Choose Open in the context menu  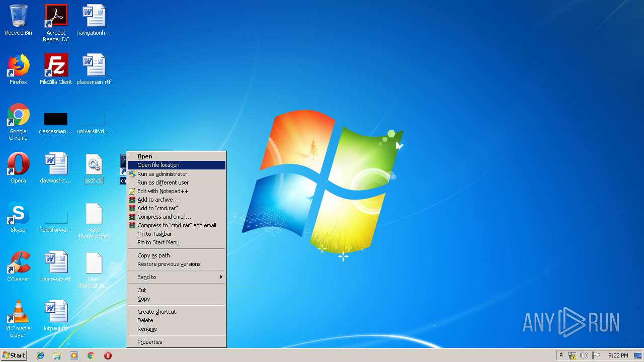[176, 156]
